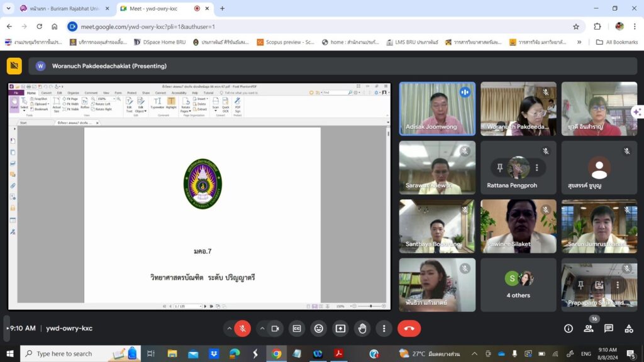Raise hand in the meeting

click(362, 328)
